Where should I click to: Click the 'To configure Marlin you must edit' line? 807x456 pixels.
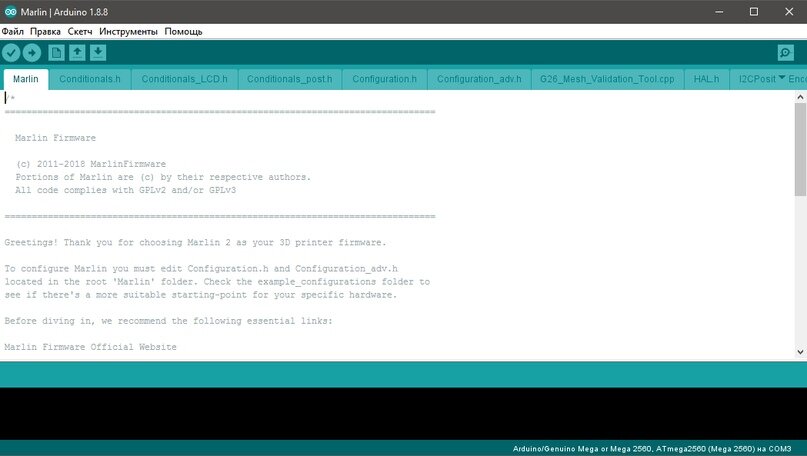click(x=201, y=269)
